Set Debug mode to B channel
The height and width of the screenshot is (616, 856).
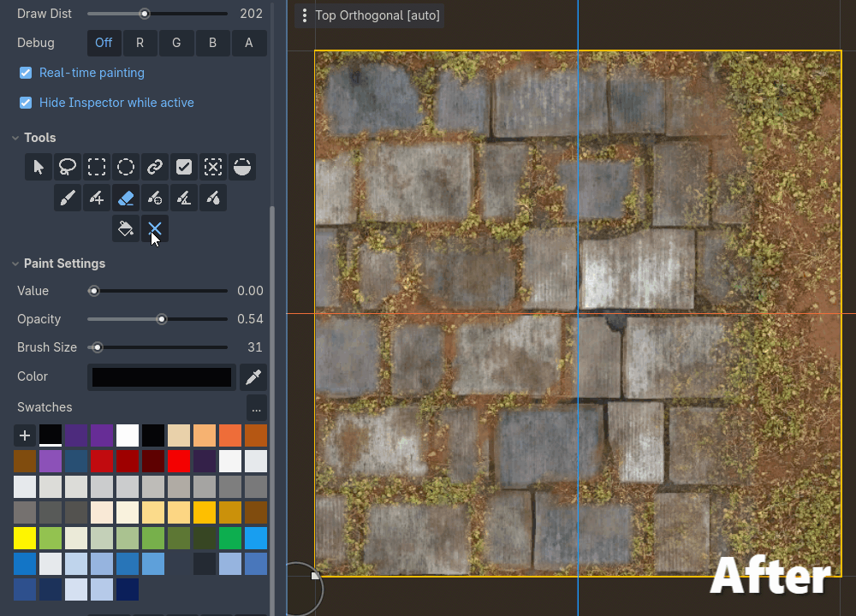coord(212,43)
